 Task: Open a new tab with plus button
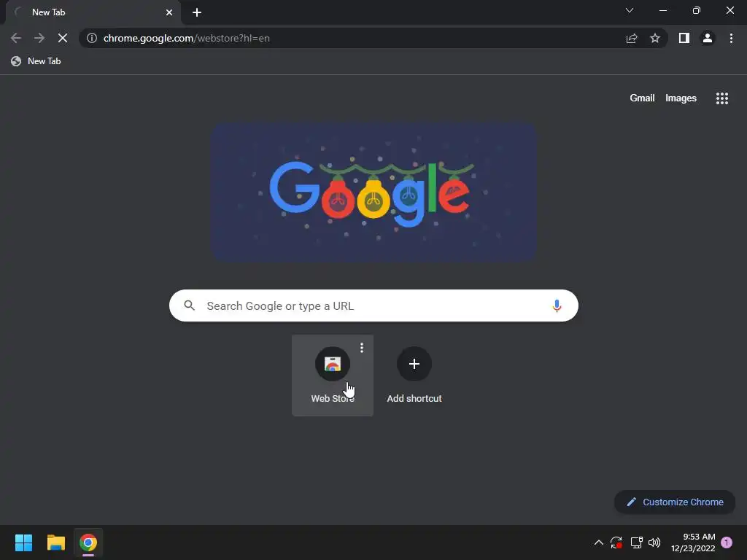[197, 12]
